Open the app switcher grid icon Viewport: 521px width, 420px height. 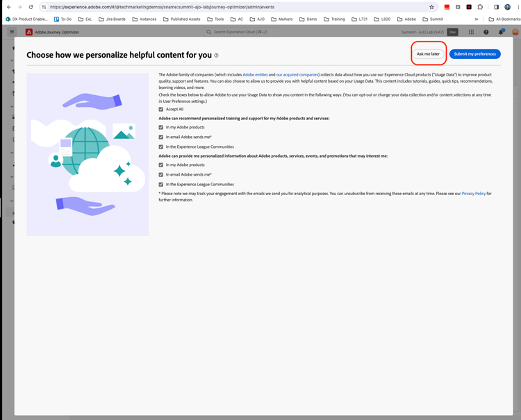471,32
